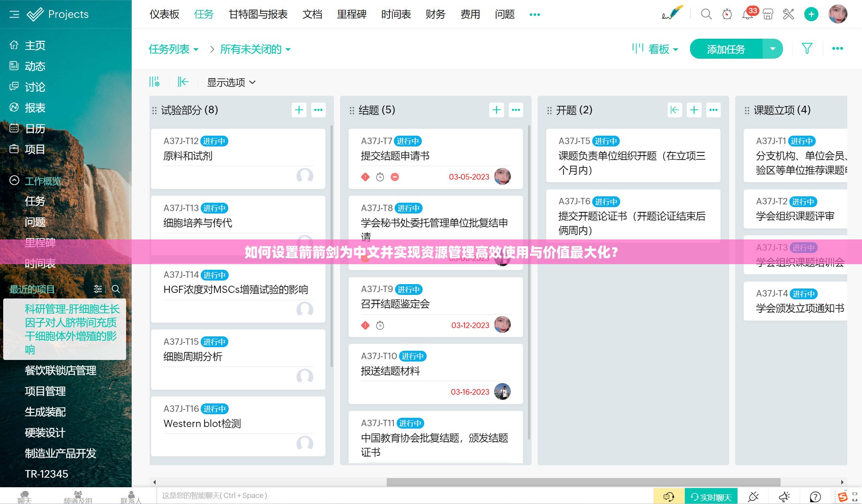Open the marketplace store icon in header
862x504 pixels.
[768, 14]
